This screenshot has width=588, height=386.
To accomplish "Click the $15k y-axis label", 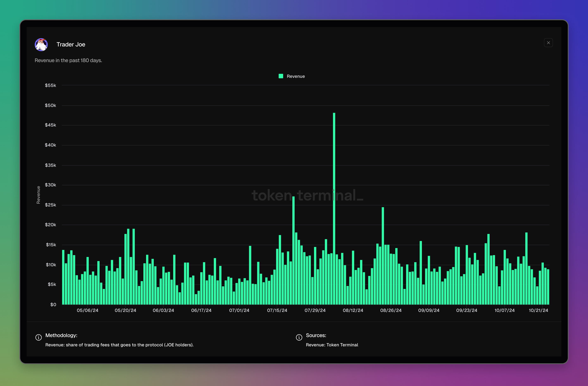I will point(51,245).
